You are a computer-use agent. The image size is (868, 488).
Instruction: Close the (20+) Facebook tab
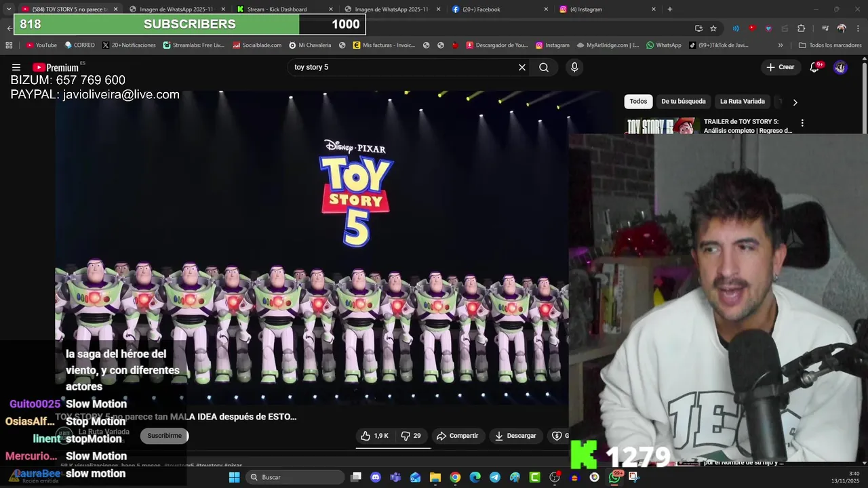(x=546, y=9)
